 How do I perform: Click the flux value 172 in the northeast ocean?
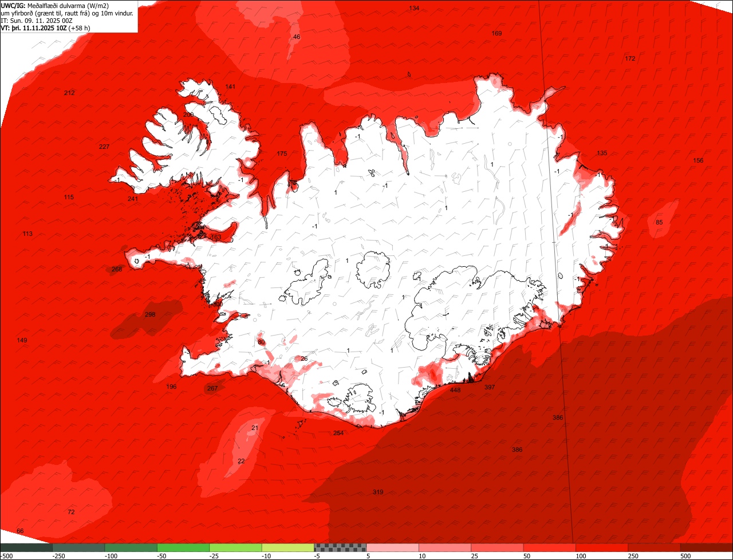(630, 58)
